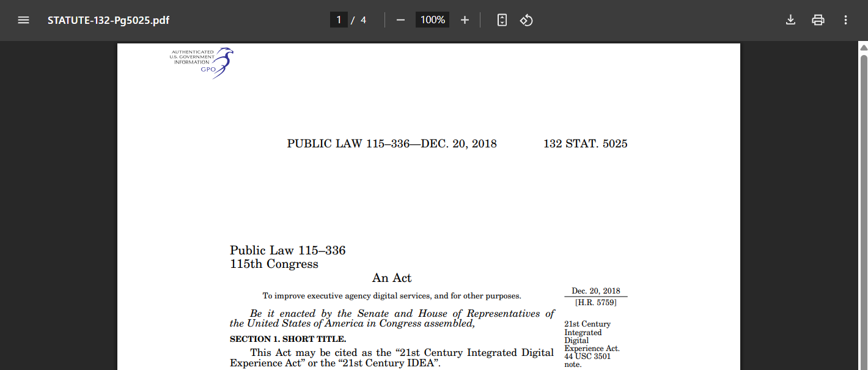This screenshot has height=370, width=868.
Task: Click the 'Dec. 20, 2018' sidenote
Action: (595, 290)
